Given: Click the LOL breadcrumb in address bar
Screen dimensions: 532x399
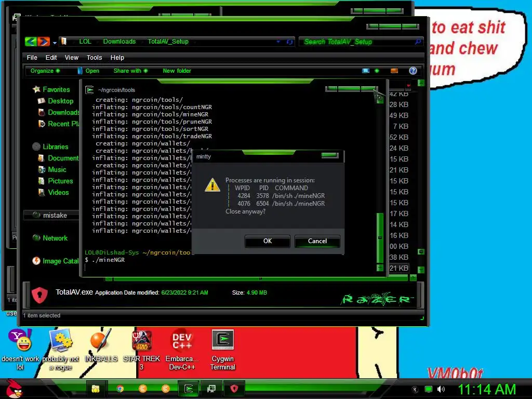Looking at the screenshot, I should [x=85, y=42].
